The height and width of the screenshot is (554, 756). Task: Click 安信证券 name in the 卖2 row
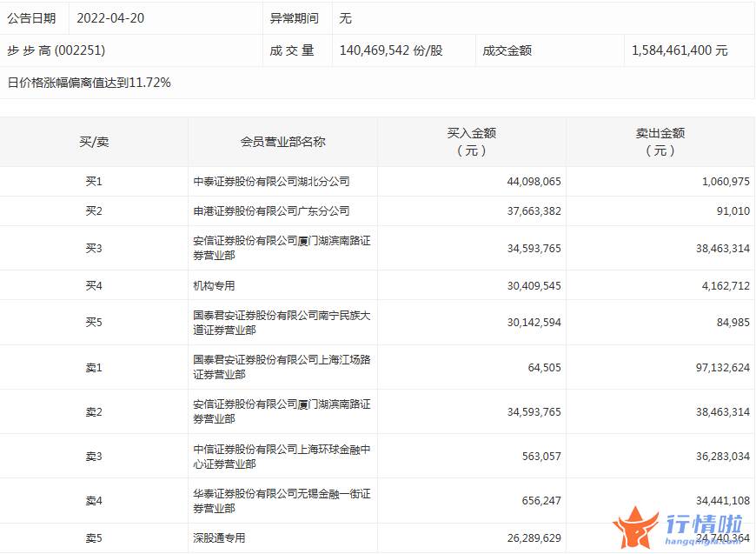coord(282,411)
